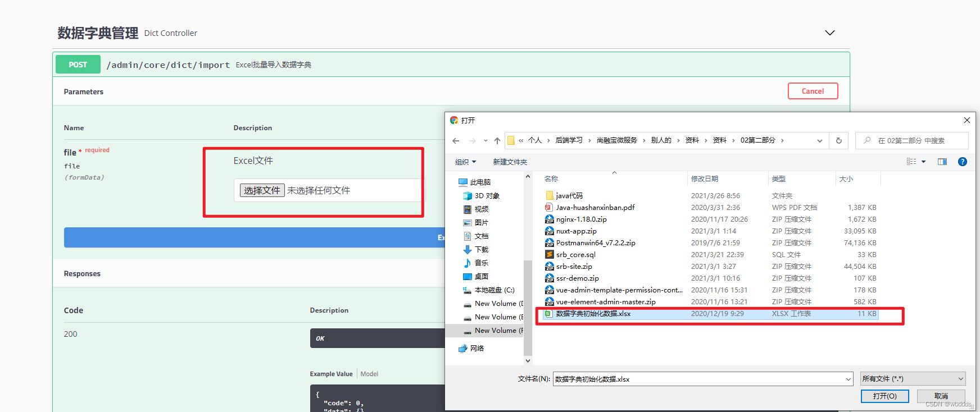Click 尚融宝微服务 in the address breadcrumb
The width and height of the screenshot is (980, 412).
pyautogui.click(x=616, y=140)
